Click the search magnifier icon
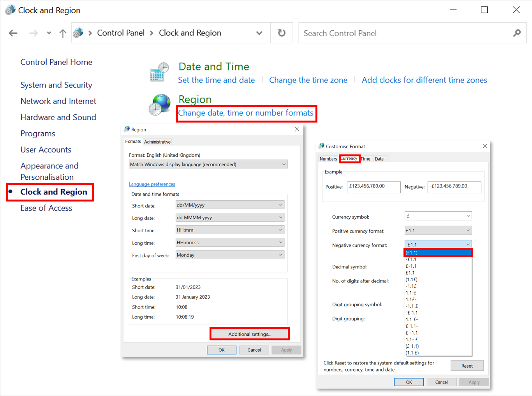Viewport: 532px width, 396px height. 516,33
